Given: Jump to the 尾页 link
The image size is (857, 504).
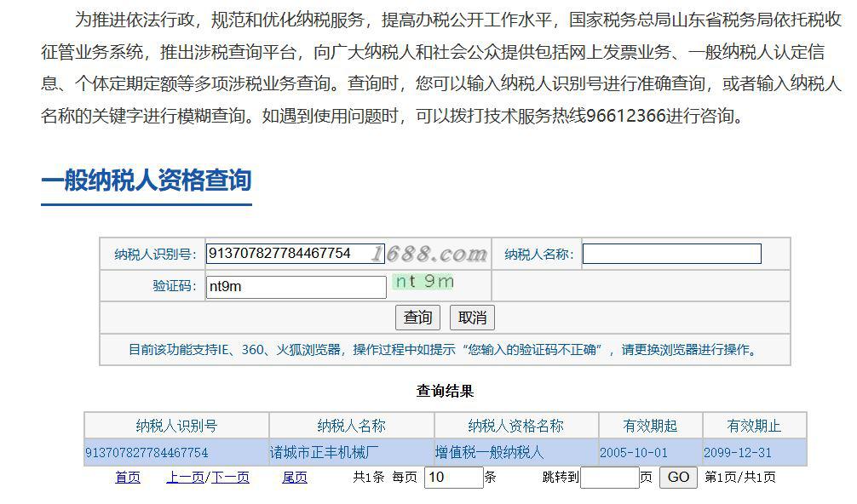Looking at the screenshot, I should click(x=295, y=478).
